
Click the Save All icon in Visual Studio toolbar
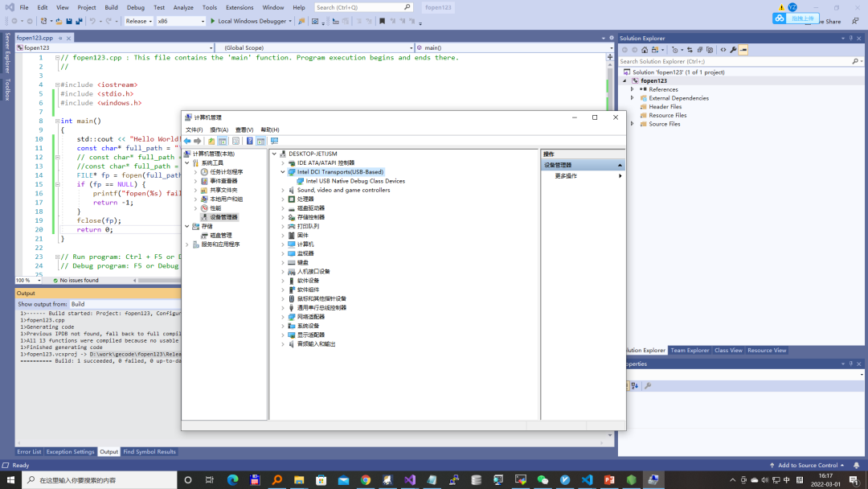pyautogui.click(x=79, y=21)
